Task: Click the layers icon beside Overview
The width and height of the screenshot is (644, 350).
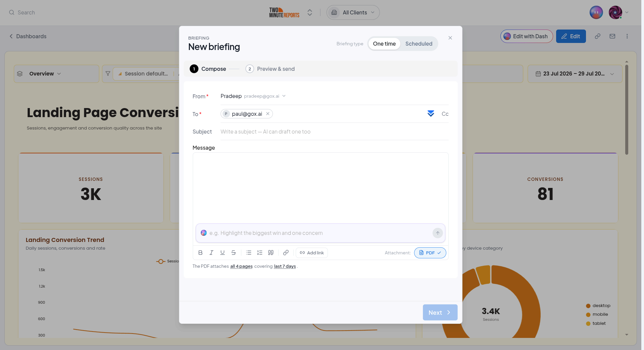Action: [20, 74]
